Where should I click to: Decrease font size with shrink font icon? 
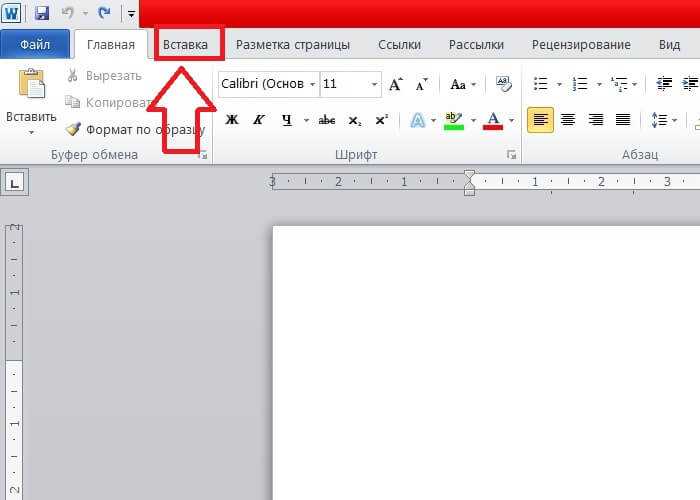tap(422, 84)
